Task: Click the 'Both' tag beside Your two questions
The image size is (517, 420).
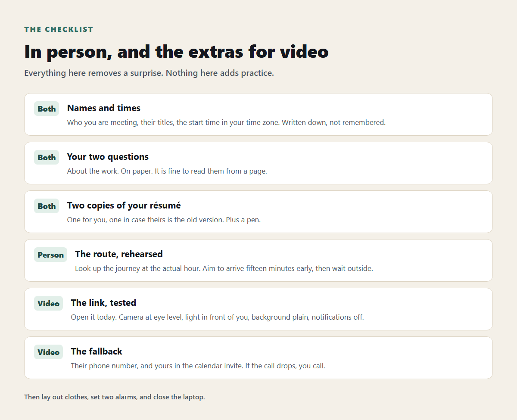Action: 47,157
